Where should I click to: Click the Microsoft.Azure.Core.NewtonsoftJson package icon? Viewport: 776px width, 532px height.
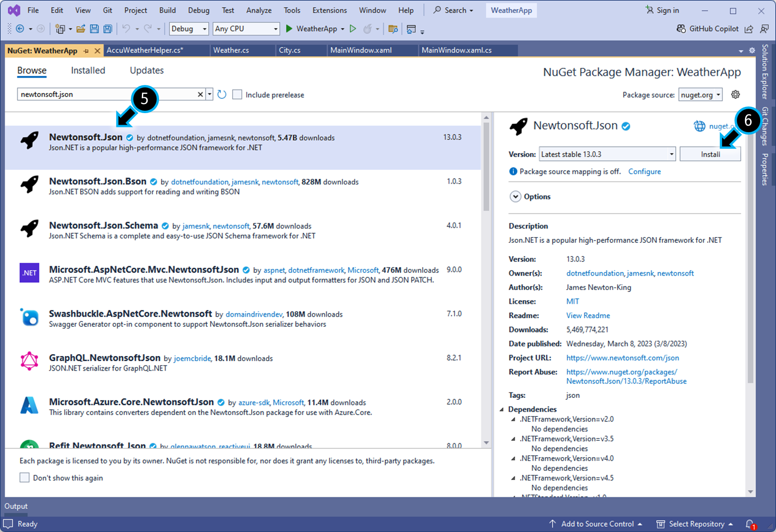point(29,406)
